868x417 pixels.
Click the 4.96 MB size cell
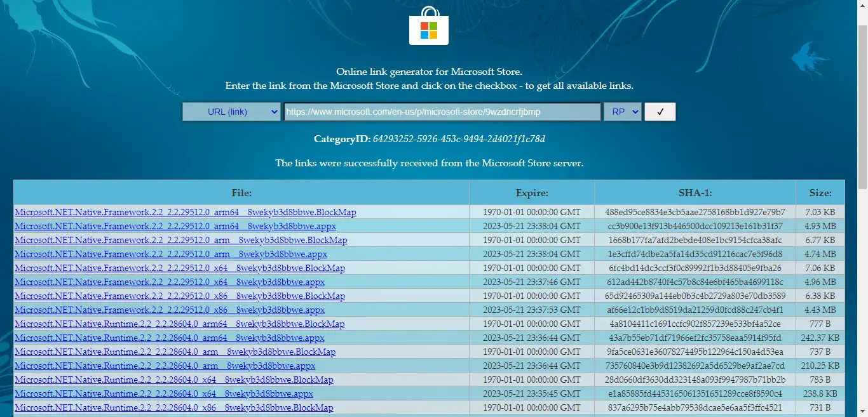(x=820, y=282)
